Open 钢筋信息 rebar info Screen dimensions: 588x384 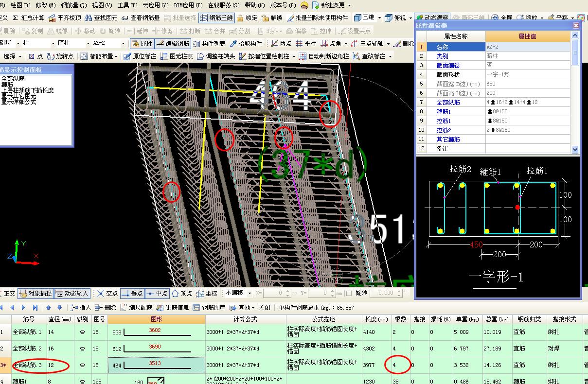coord(173,307)
